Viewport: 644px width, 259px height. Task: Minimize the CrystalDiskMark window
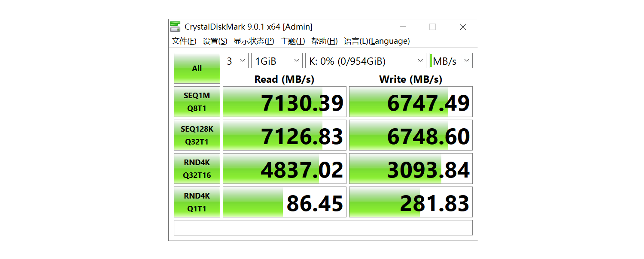pos(403,27)
